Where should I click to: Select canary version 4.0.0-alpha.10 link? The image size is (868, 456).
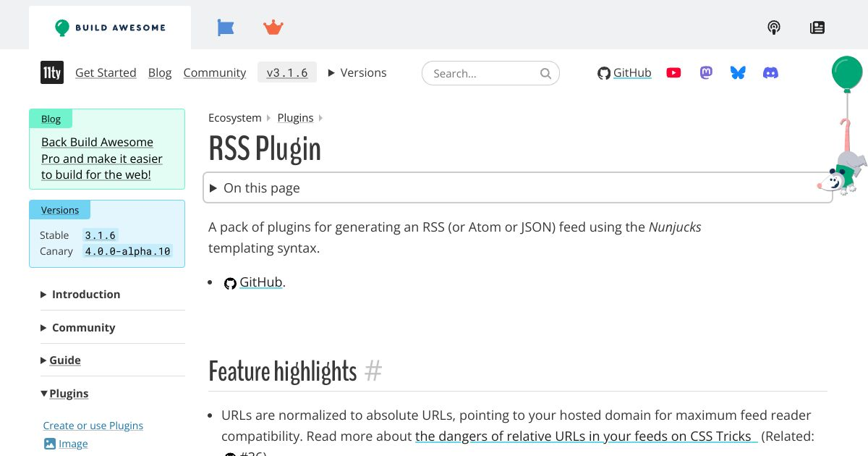(x=128, y=251)
